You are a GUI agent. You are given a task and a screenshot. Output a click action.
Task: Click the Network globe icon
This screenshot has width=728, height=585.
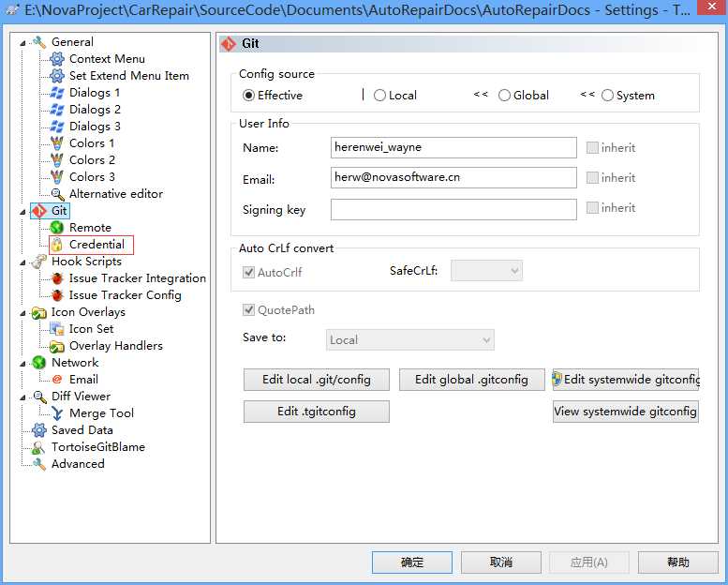39,363
